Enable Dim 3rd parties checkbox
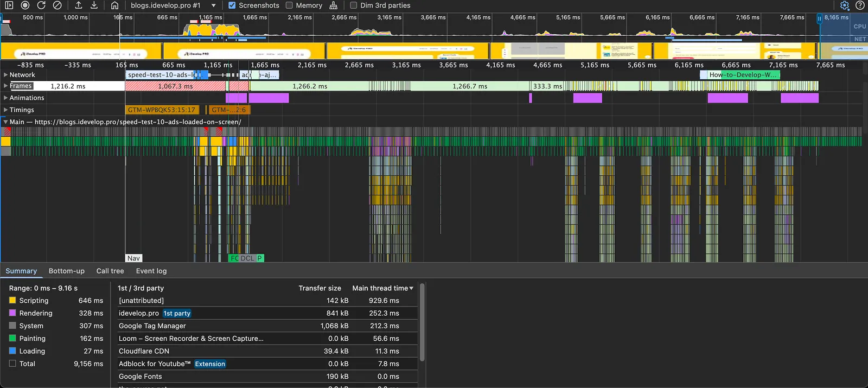This screenshot has height=388, width=868. pos(354,5)
